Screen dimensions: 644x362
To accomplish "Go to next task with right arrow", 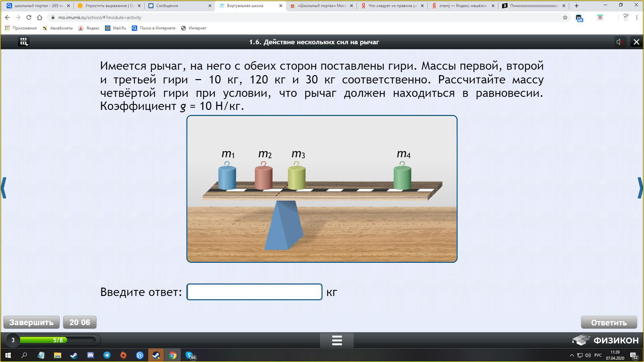I will (x=640, y=188).
